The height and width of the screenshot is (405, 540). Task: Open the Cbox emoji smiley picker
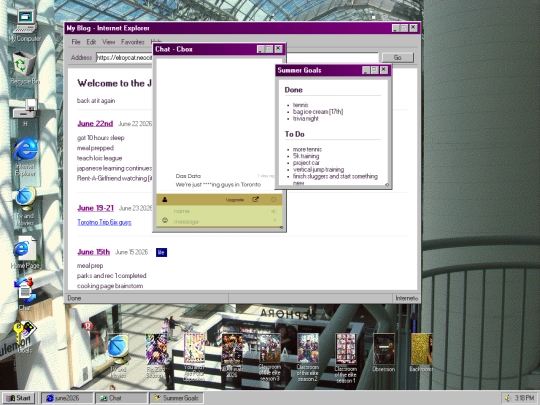click(165, 220)
